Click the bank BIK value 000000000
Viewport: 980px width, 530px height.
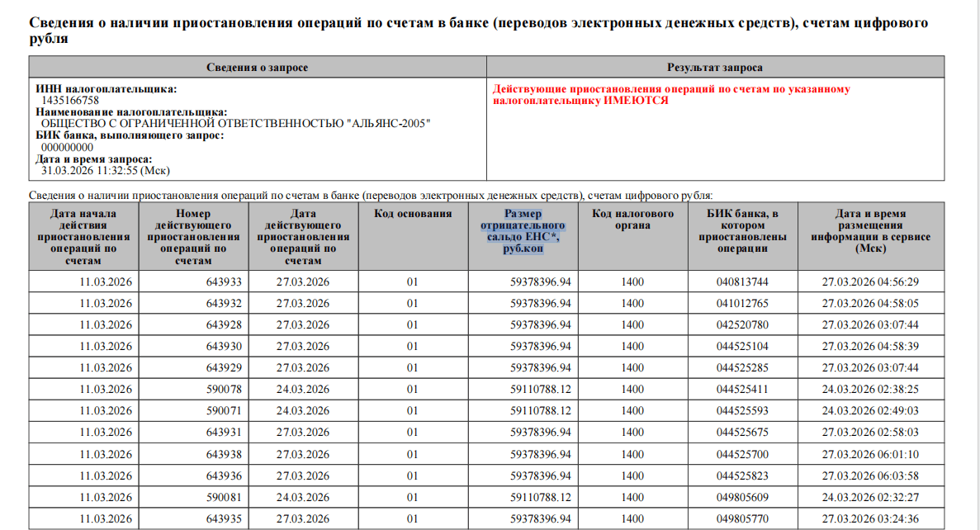point(67,147)
